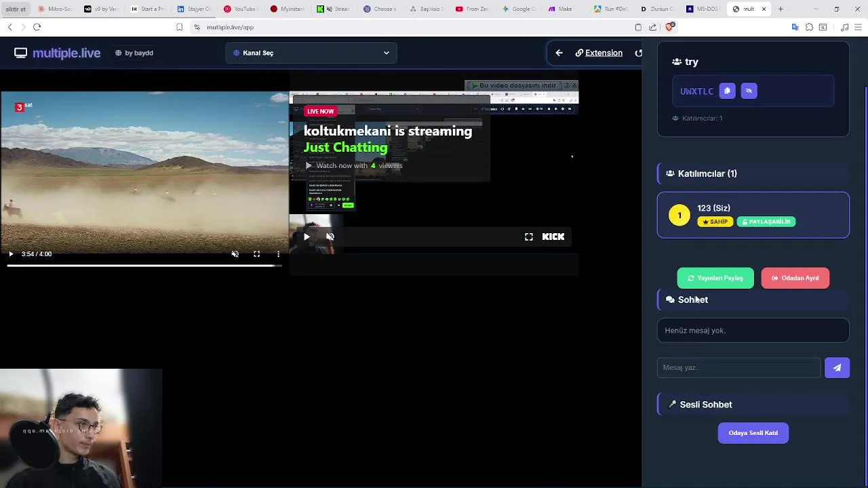Click the share icon in address bar
The width and height of the screenshot is (868, 488).
coord(652,27)
